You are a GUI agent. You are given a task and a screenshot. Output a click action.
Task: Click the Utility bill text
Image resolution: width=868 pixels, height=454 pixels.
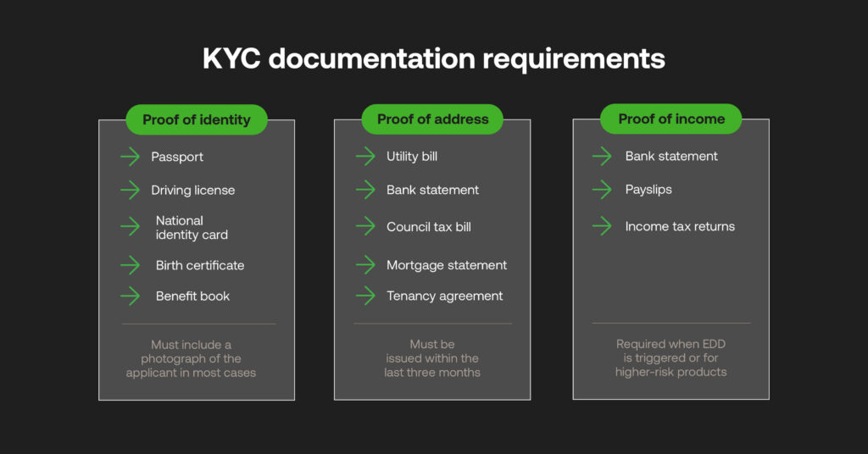tap(412, 157)
